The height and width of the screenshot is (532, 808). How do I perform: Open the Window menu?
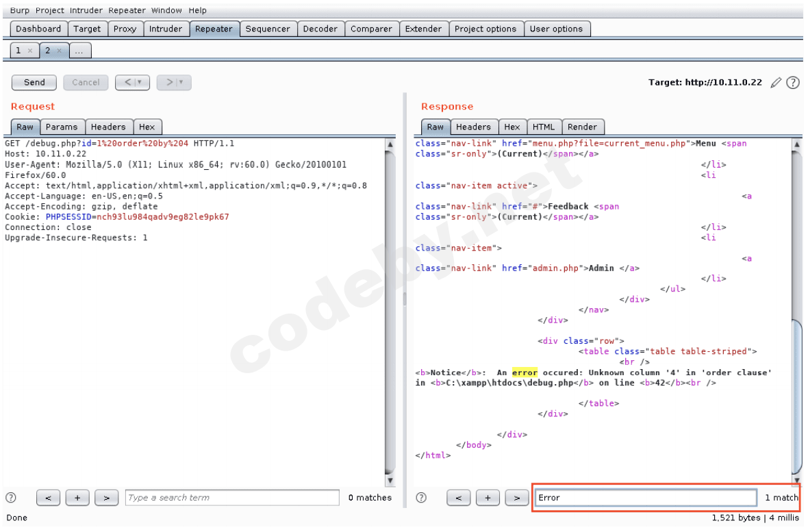166,10
